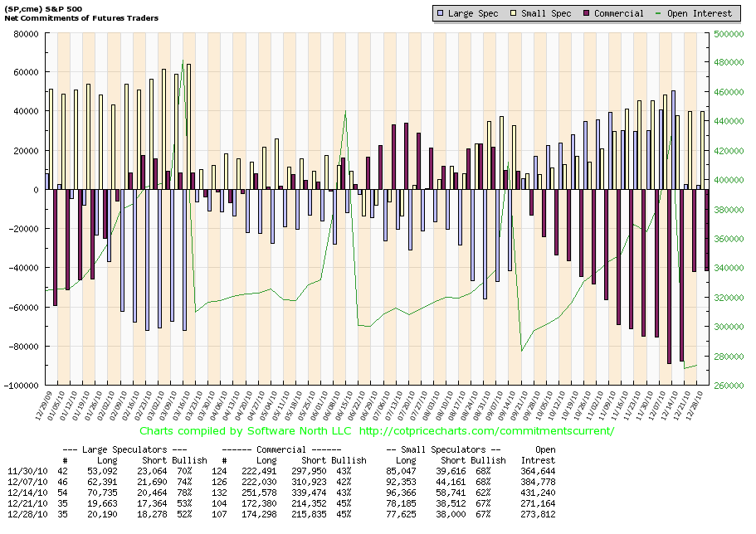This screenshot has width=756, height=534.
Task: Select the 'Large Spec' legend label
Action: [472, 13]
